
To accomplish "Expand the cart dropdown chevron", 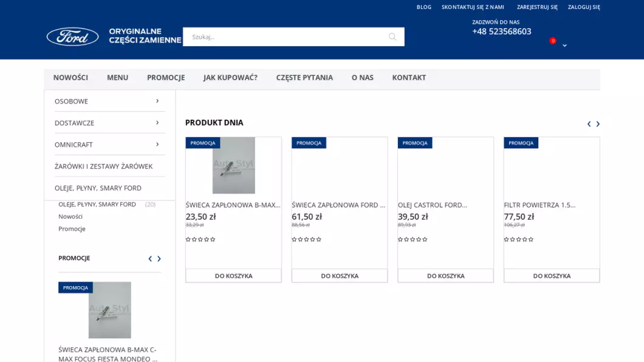I will (x=565, y=46).
